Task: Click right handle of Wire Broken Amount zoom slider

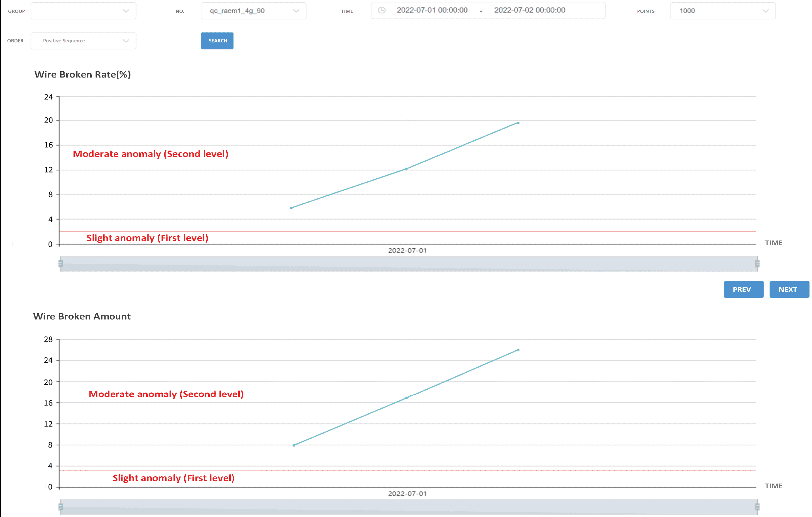Action: 757,507
